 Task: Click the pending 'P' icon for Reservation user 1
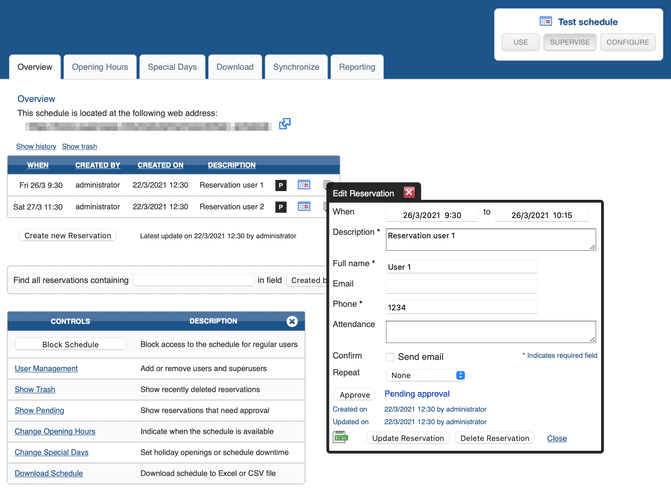pyautogui.click(x=281, y=185)
